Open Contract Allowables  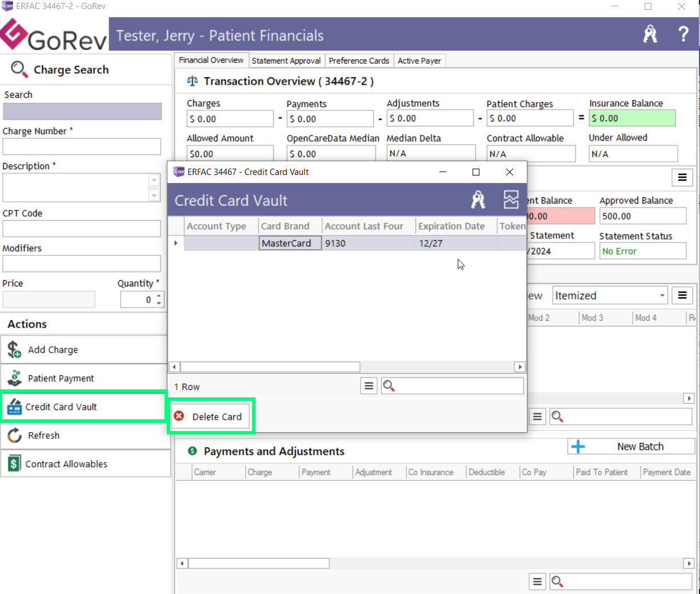click(x=86, y=464)
